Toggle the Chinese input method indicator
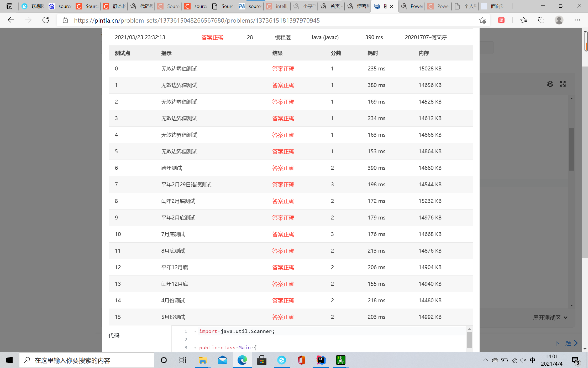The height and width of the screenshot is (368, 588). click(533, 360)
